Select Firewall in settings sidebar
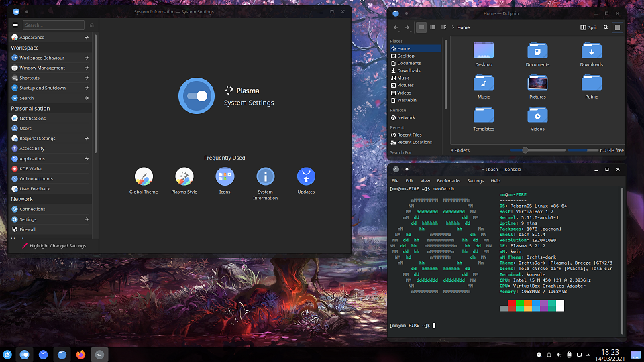The width and height of the screenshot is (644, 362). click(50, 229)
